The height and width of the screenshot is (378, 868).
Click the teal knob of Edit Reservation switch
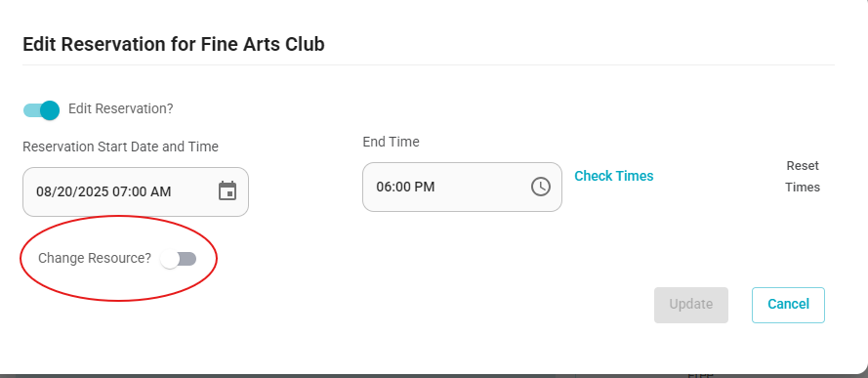[50, 110]
